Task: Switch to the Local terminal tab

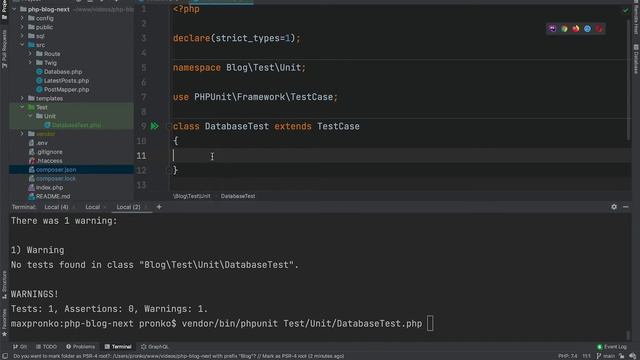Action: point(93,207)
